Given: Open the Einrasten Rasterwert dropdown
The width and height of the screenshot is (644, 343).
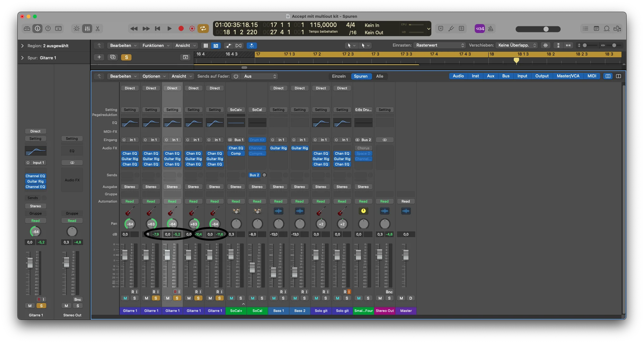Looking at the screenshot, I should pyautogui.click(x=440, y=45).
